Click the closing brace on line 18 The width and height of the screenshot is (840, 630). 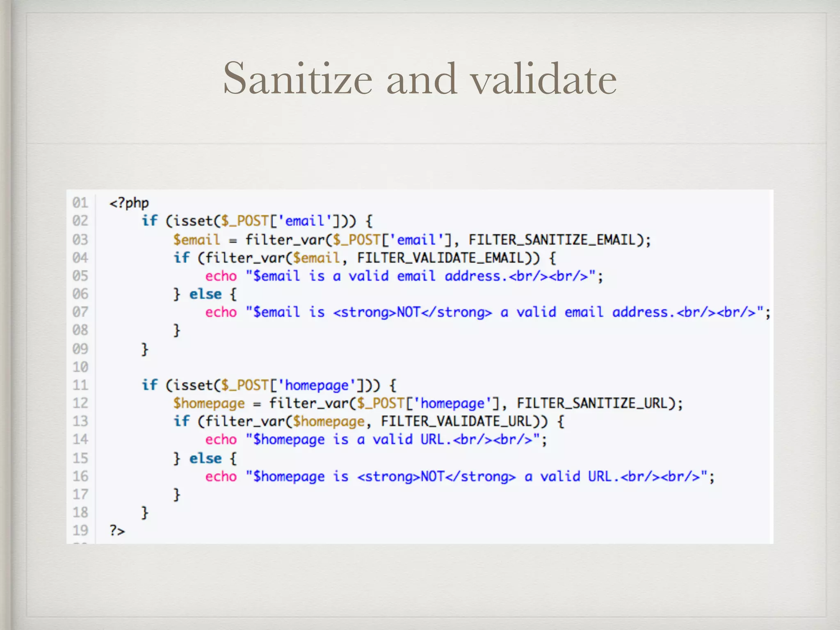click(144, 513)
